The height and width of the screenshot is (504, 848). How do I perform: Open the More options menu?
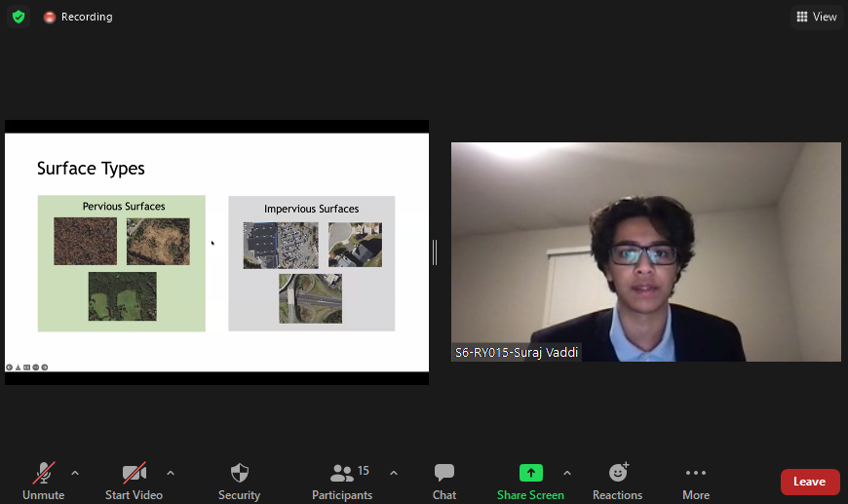[x=696, y=481]
